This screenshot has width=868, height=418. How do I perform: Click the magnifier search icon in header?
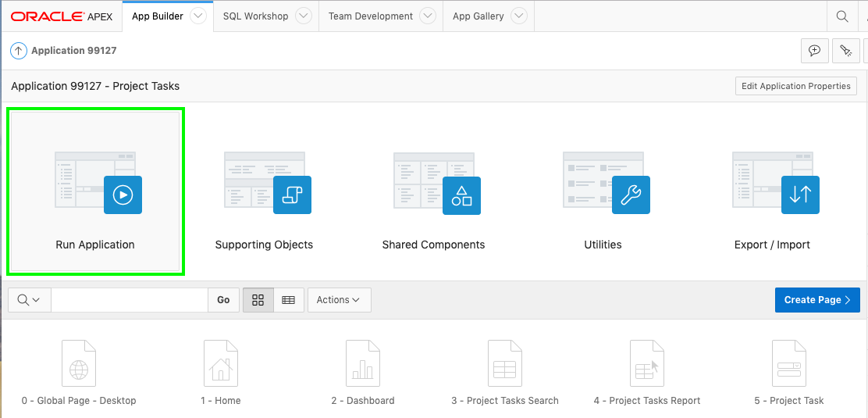[842, 16]
